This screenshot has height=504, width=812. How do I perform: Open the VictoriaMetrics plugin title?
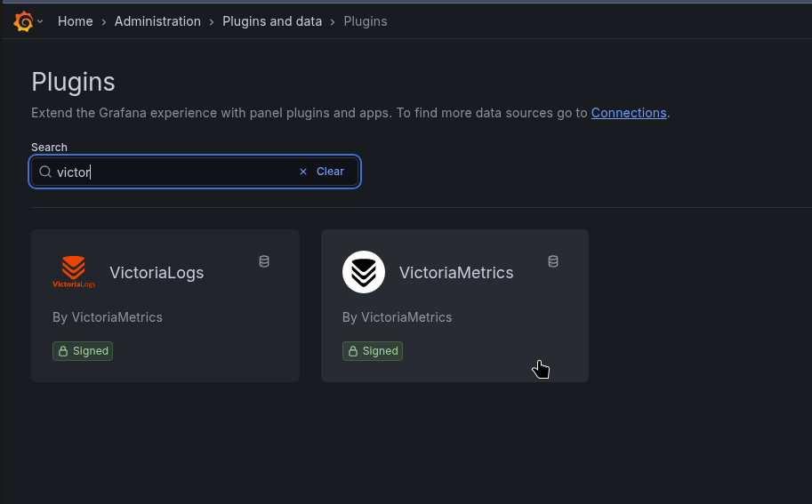tap(456, 273)
